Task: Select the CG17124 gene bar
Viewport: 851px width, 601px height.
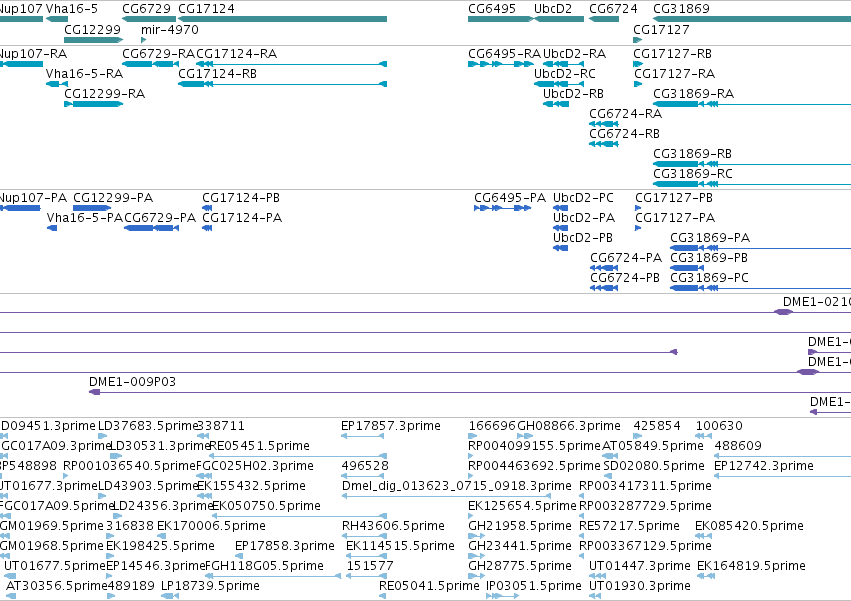Action: tap(282, 19)
